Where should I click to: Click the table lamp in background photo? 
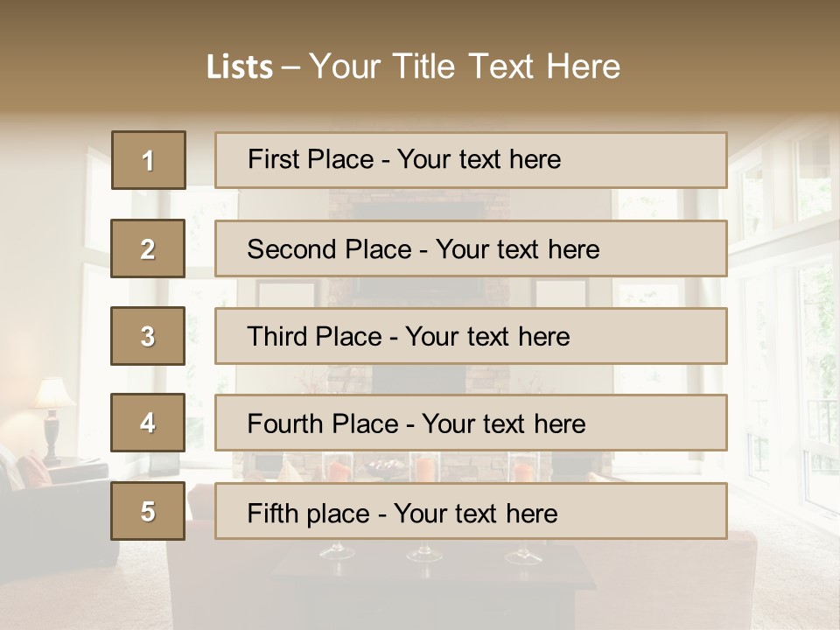point(52,421)
